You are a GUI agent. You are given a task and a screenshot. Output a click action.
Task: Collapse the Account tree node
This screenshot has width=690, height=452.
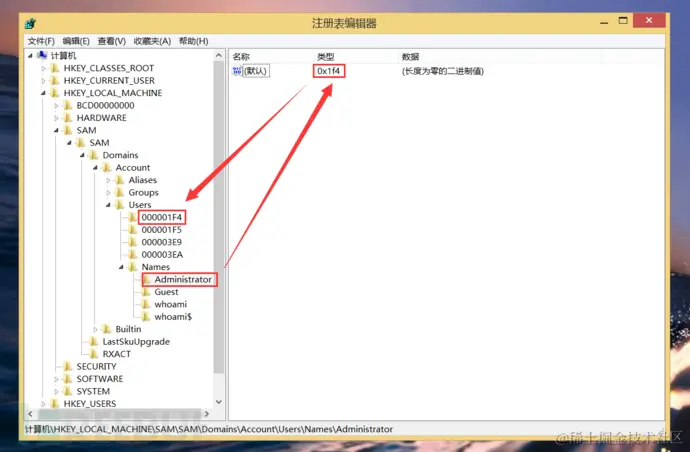(x=95, y=168)
